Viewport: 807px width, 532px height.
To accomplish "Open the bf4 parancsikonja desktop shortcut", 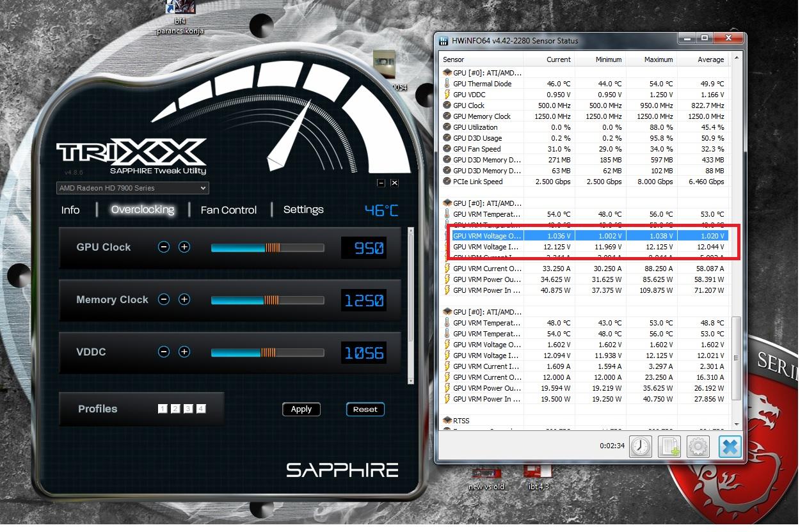I will tap(180, 18).
